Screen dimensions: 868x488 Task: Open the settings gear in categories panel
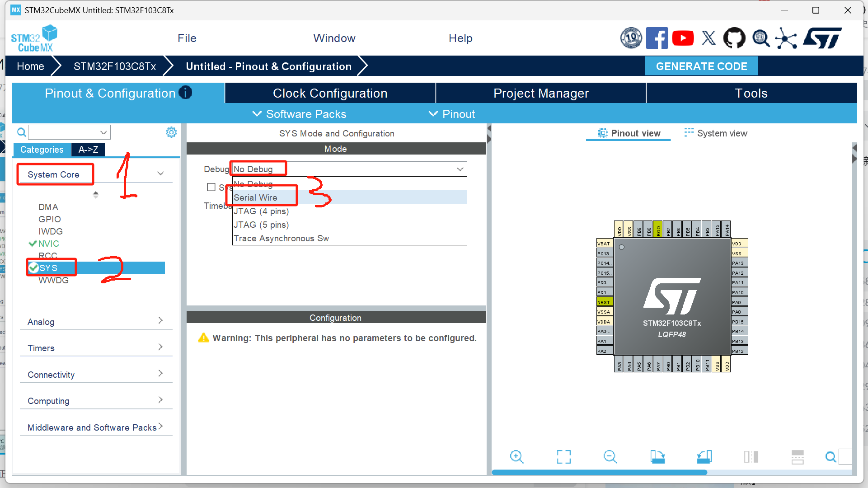click(171, 132)
